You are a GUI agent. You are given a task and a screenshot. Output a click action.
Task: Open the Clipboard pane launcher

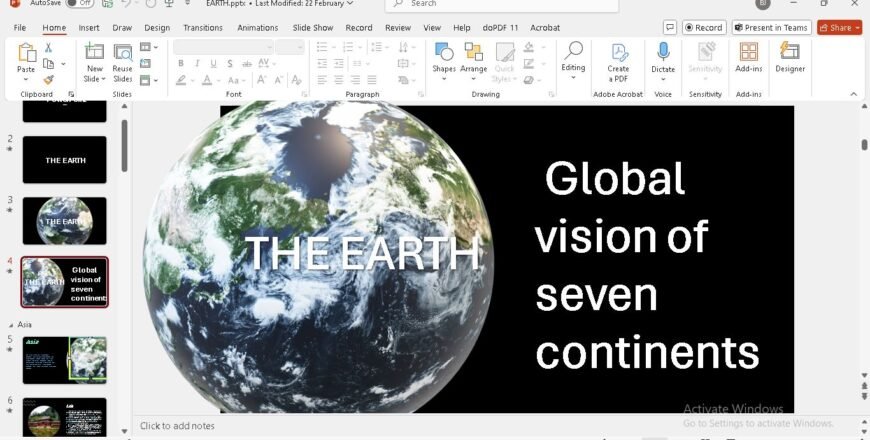click(71, 94)
